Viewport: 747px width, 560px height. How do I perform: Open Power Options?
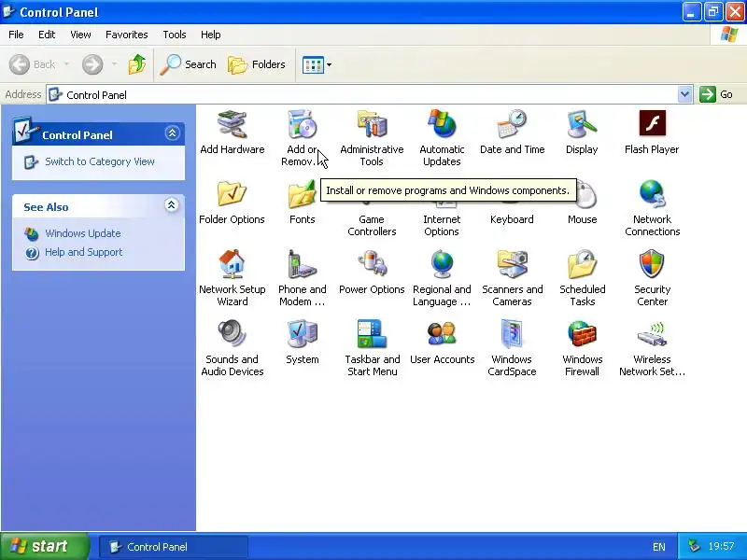tap(372, 273)
